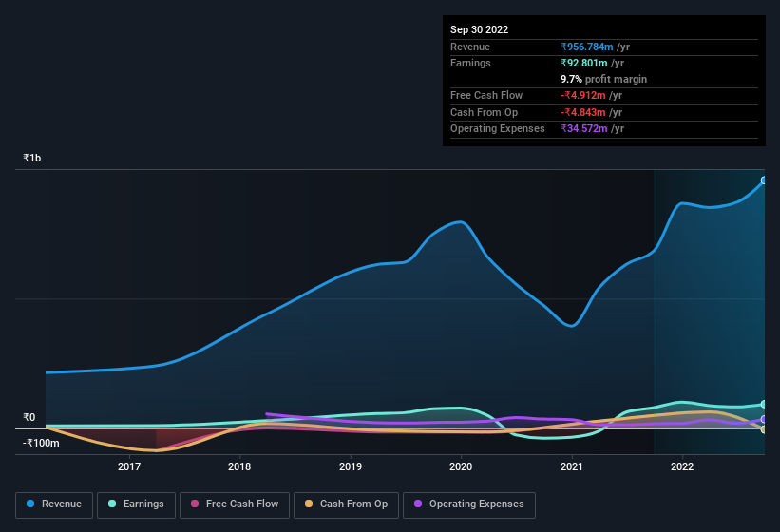Toggle the Free Cash Flow legend button

pyautogui.click(x=235, y=504)
